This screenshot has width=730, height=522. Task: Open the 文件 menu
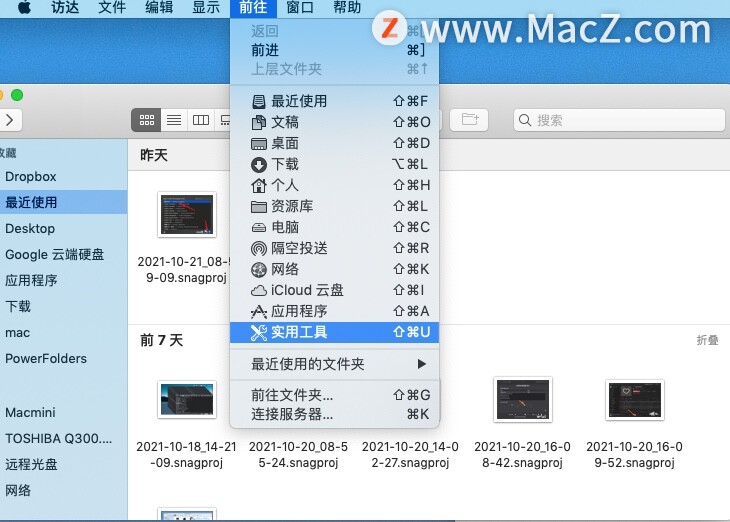coord(112,7)
